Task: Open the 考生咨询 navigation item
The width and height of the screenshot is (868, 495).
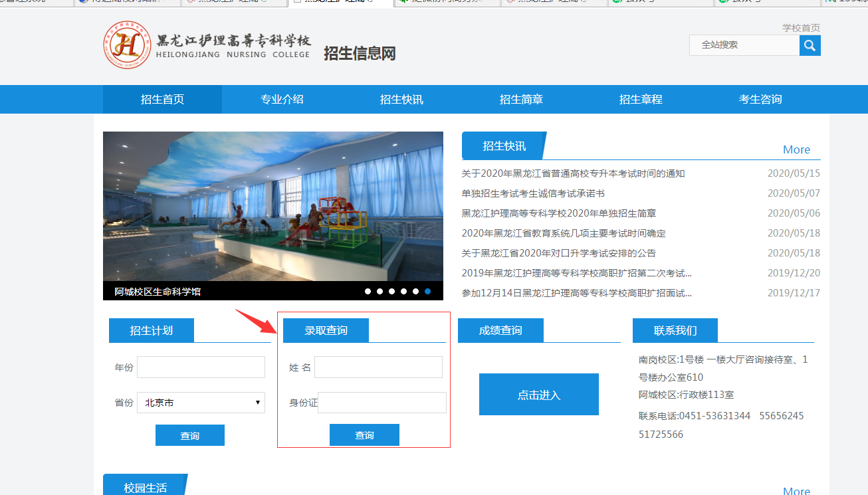Action: 760,100
